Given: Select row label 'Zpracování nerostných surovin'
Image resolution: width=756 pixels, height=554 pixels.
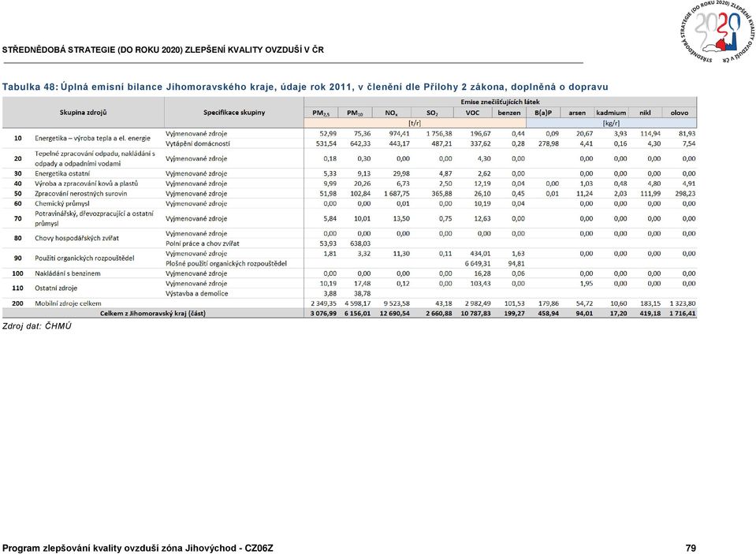Looking at the screenshot, I should [x=80, y=194].
